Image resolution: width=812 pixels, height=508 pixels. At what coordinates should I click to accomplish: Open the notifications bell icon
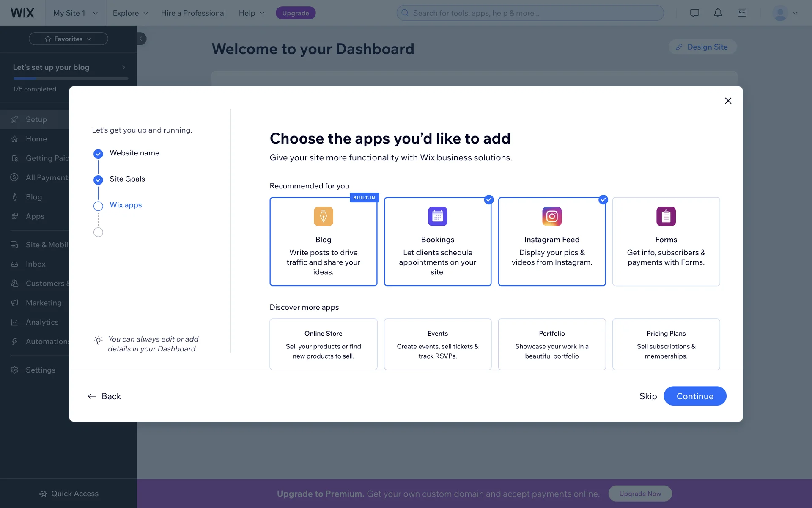click(718, 13)
